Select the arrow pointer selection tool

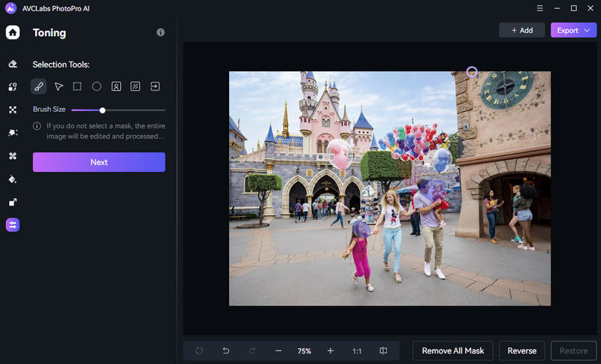[59, 86]
